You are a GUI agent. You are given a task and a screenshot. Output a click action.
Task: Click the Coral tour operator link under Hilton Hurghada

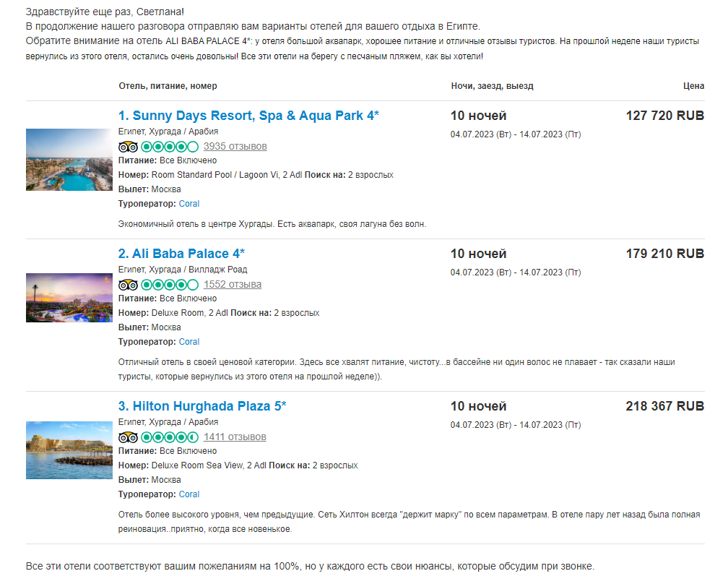coord(189,494)
